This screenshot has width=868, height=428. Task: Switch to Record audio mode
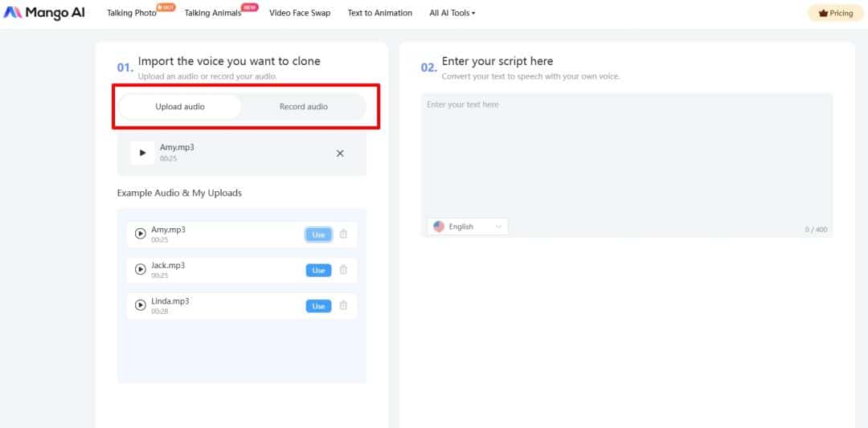click(x=303, y=107)
